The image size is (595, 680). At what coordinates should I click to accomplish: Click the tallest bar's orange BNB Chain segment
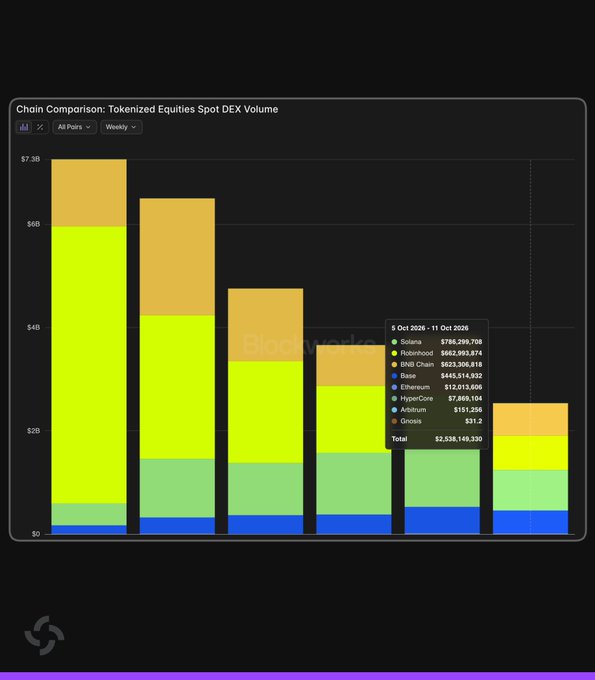click(x=89, y=193)
